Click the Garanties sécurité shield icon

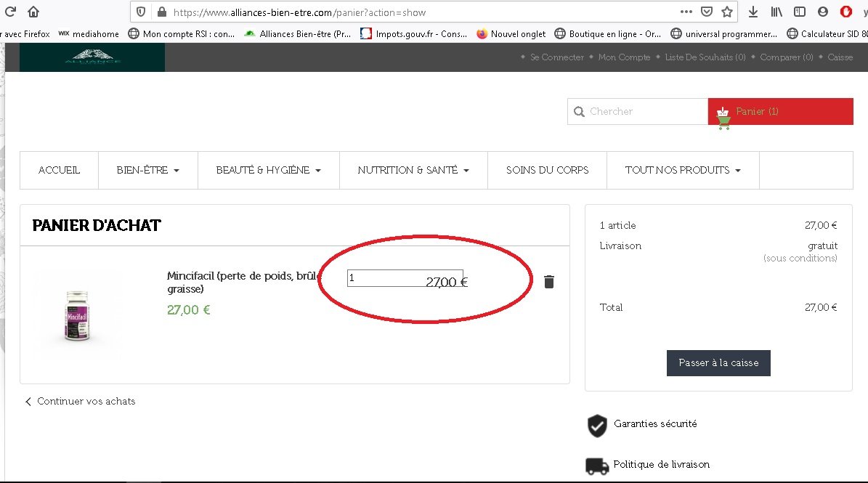[597, 426]
